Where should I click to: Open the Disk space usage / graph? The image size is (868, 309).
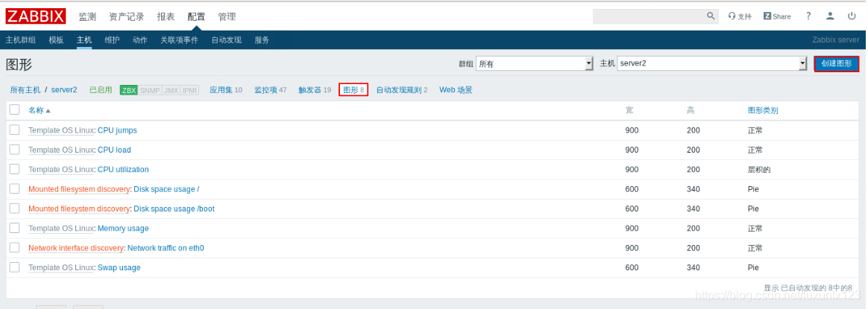(166, 189)
